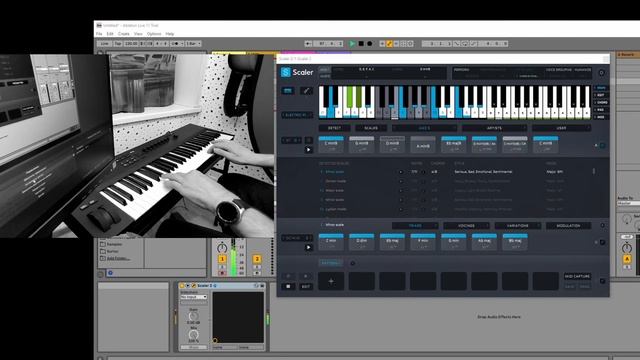Open the Create menu
Viewport: 640px width, 360px height.
click(x=124, y=34)
